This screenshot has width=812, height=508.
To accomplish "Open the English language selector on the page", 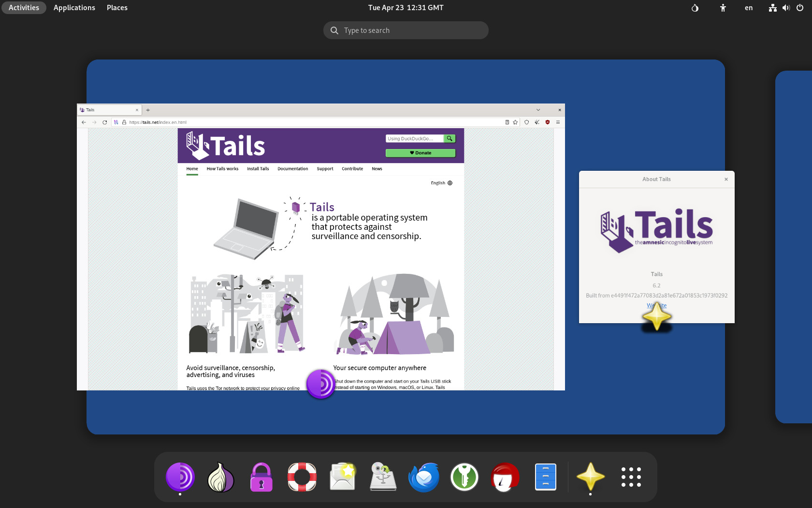I will tap(442, 183).
